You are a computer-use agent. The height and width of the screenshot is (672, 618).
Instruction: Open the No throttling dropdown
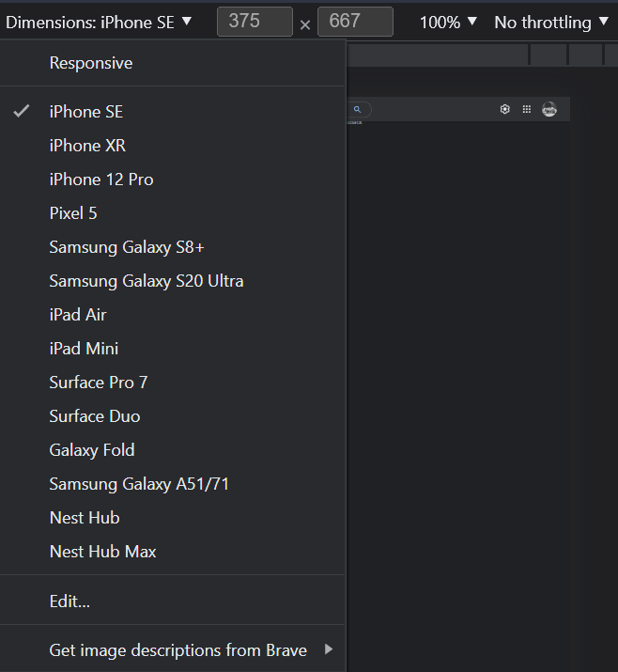point(550,22)
